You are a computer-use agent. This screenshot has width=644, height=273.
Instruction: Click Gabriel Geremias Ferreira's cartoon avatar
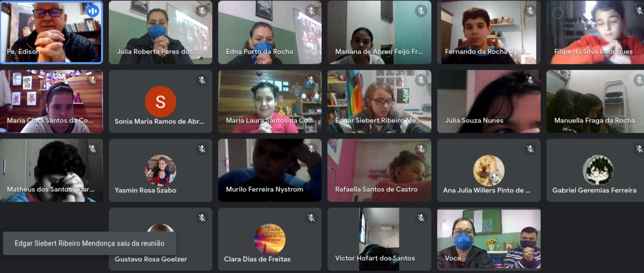pos(598,170)
